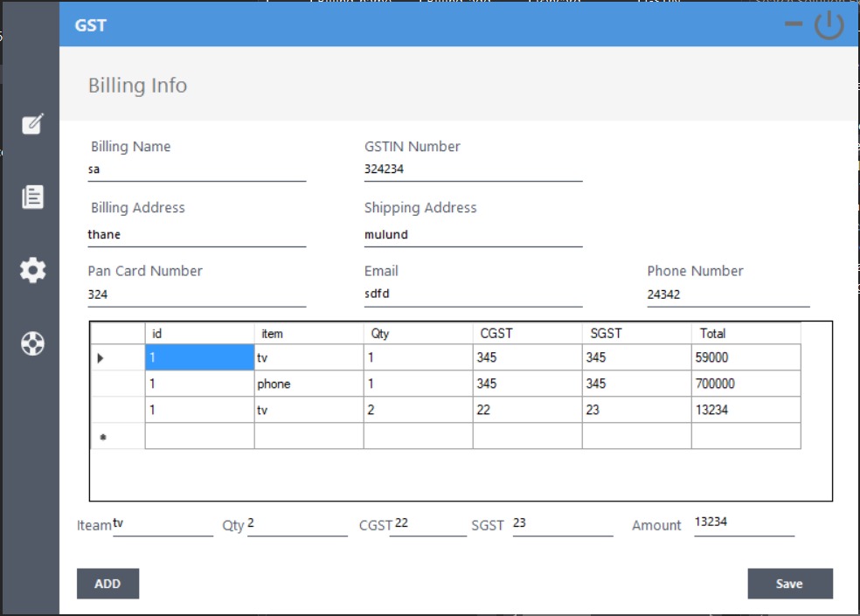Click the ADD button
Viewport: 860px width, 616px height.
(x=107, y=584)
